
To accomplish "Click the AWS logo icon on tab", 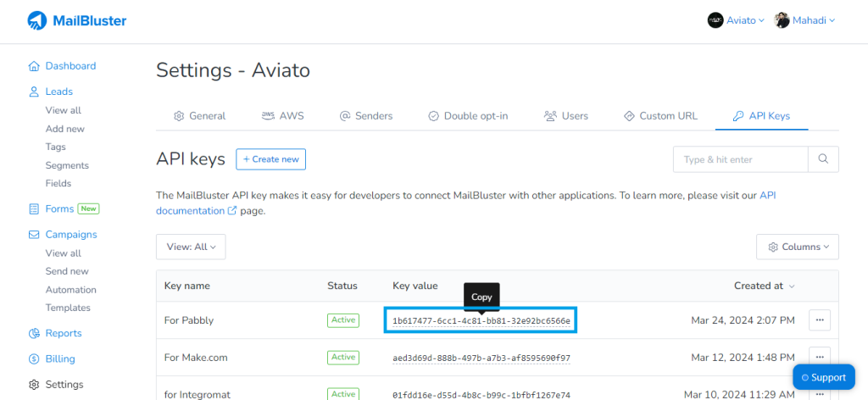I will tap(268, 115).
